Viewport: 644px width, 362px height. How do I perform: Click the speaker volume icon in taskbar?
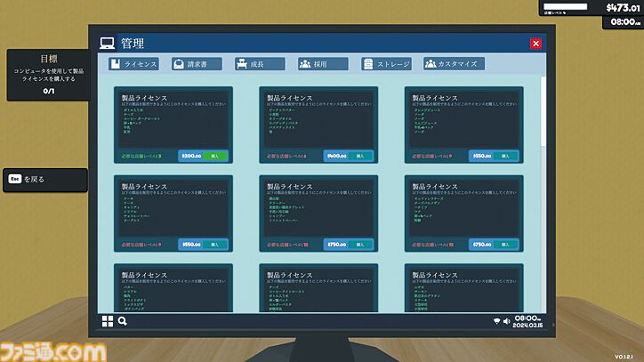pos(506,321)
